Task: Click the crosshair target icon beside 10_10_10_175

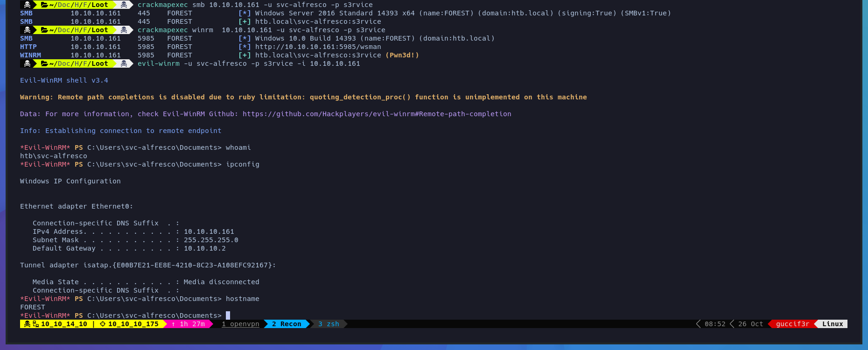Action: (x=103, y=324)
